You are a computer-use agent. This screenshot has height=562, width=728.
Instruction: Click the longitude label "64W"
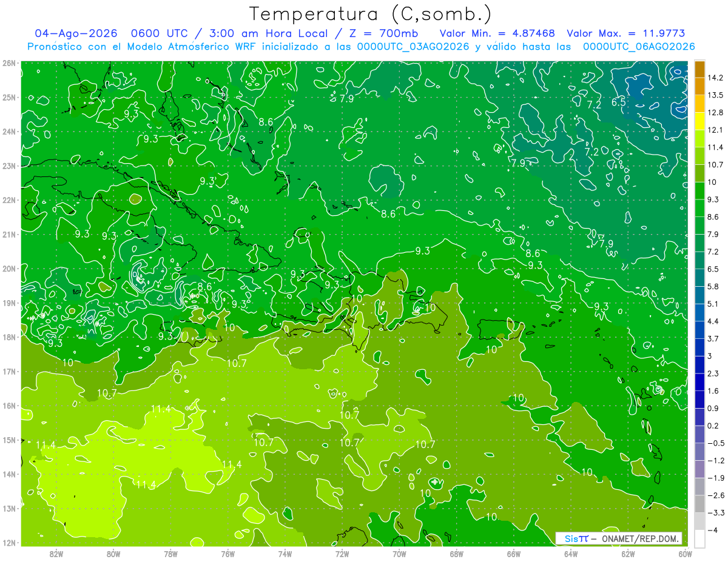pos(571,554)
